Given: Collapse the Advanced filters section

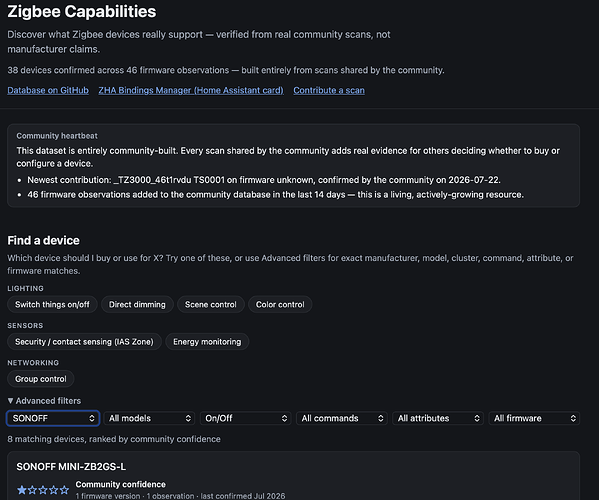Looking at the screenshot, I should click(44, 401).
